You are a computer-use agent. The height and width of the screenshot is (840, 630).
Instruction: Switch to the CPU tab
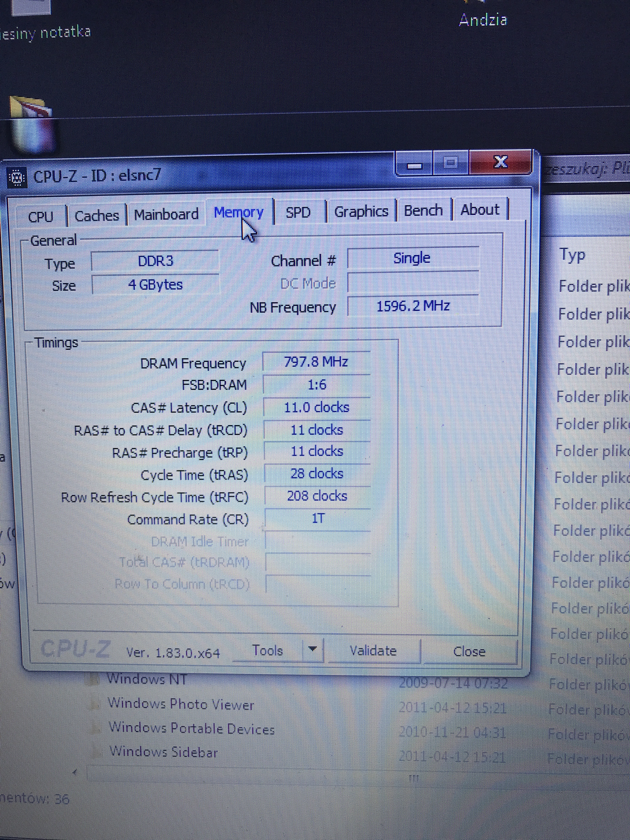pyautogui.click(x=41, y=216)
